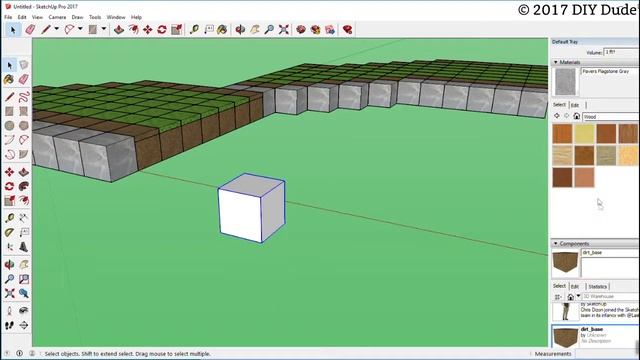
Task: Open the Tools menu
Action: [x=95, y=17]
